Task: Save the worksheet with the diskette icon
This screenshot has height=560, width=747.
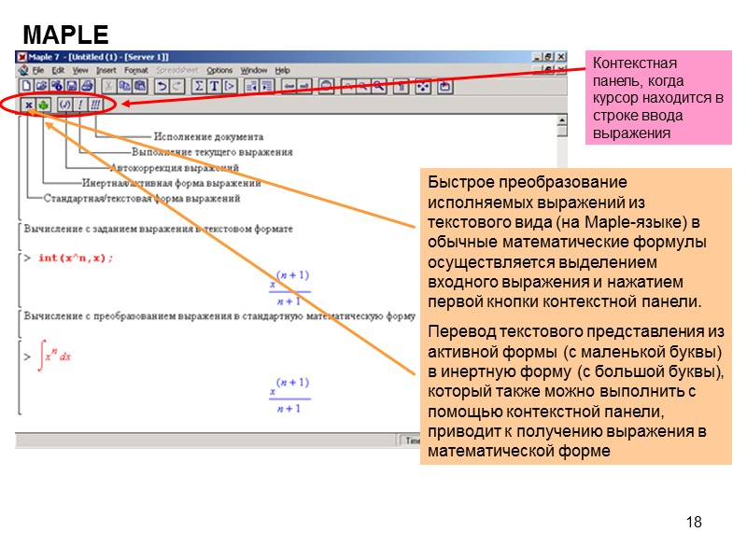Action: (72, 86)
